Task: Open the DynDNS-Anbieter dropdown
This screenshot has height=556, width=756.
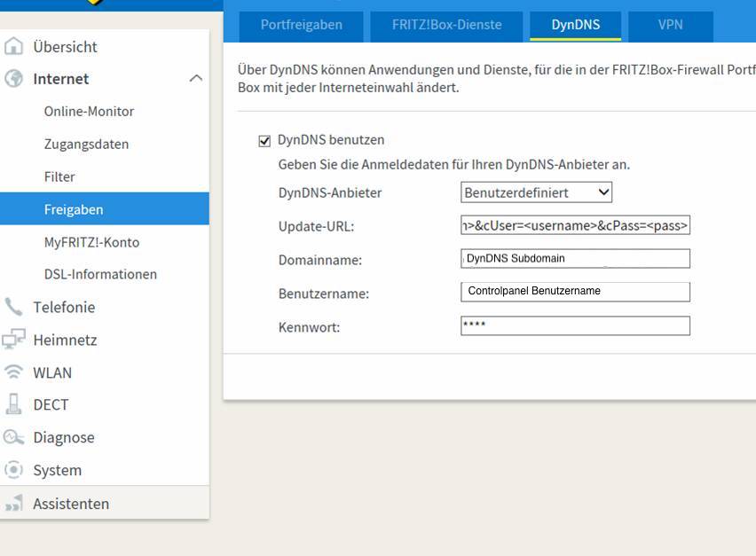Action: (536, 192)
